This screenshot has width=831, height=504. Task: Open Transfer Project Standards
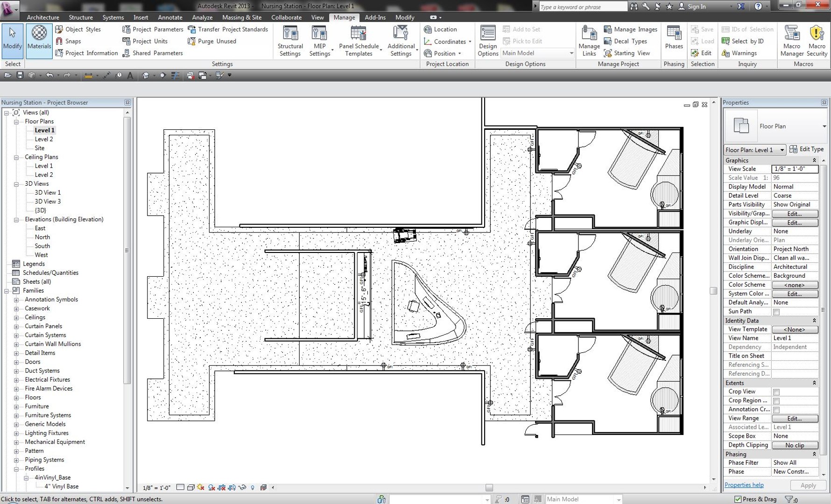(228, 29)
